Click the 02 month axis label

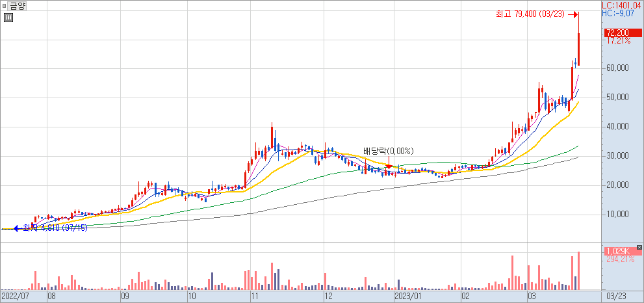click(x=465, y=296)
